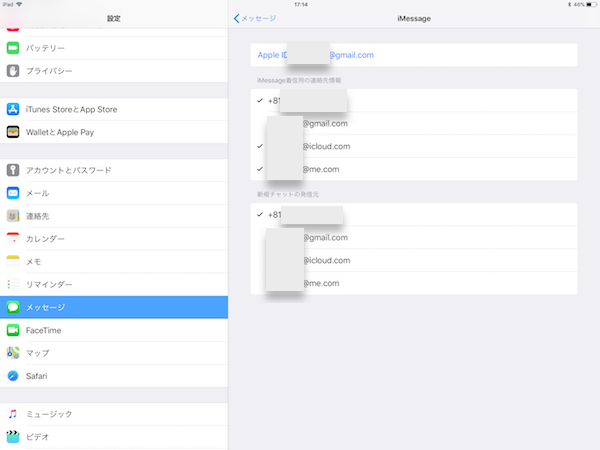Toggle +81 phone number for receiving iMessages

(414, 101)
